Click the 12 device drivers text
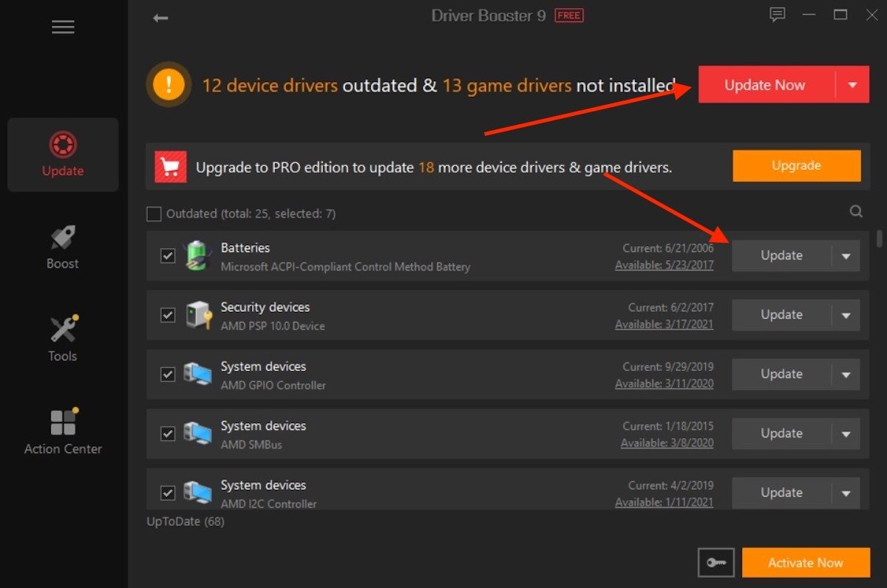The image size is (887, 588). coord(270,86)
